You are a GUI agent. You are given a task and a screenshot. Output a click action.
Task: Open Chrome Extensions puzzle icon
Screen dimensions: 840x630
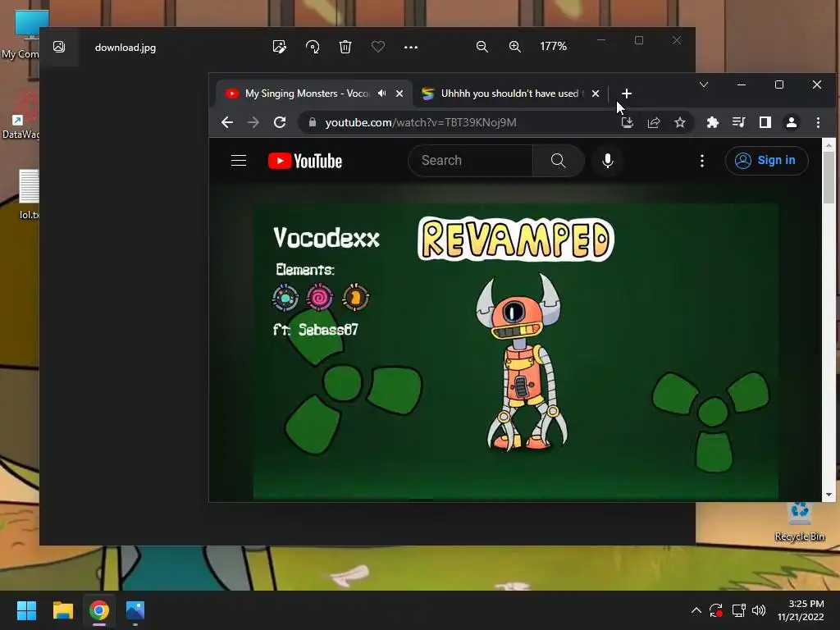pyautogui.click(x=713, y=123)
